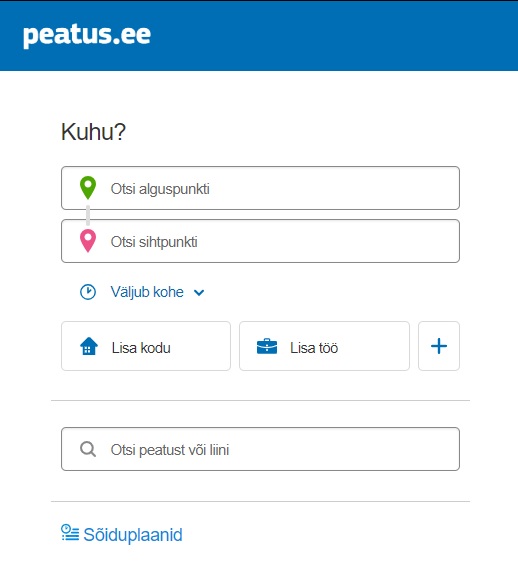Expand the Väljub kohe chevron arrow

click(x=199, y=292)
